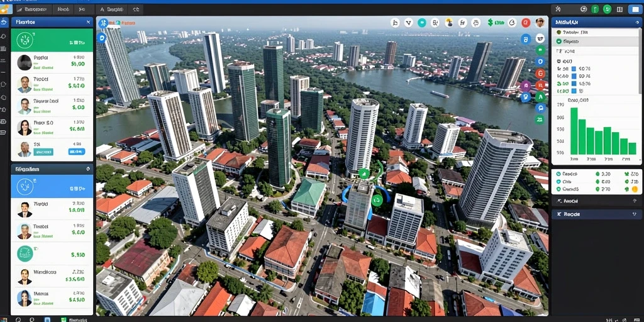644x322 pixels.
Task: Open the downward triangle icon in map toolbar
Action: pos(408,23)
